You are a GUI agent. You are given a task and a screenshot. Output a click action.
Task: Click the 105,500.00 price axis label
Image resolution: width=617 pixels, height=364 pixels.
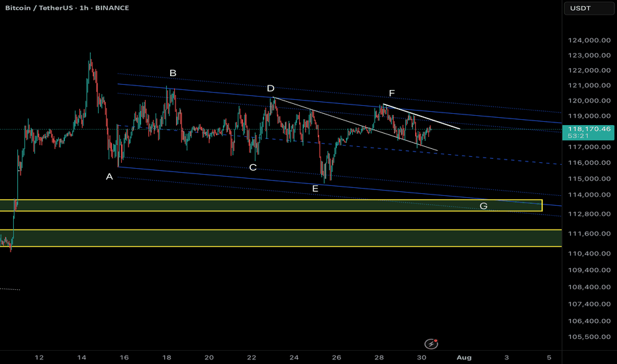click(x=589, y=337)
